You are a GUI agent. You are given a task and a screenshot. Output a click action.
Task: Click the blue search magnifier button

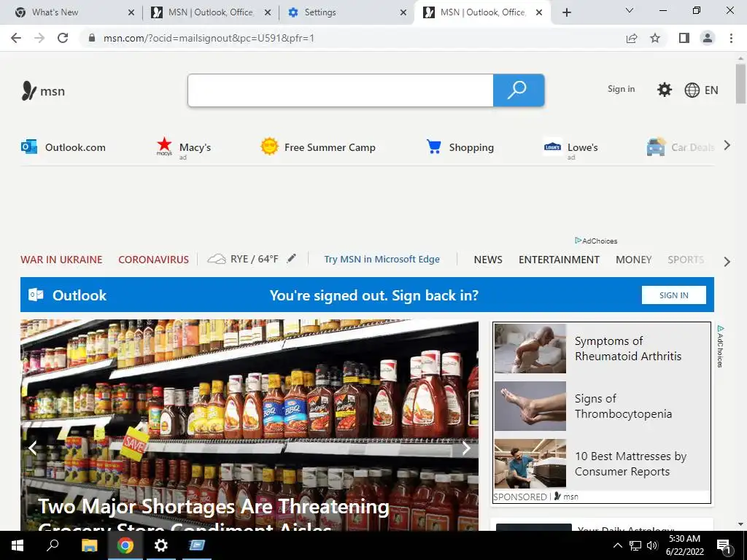[x=519, y=90]
